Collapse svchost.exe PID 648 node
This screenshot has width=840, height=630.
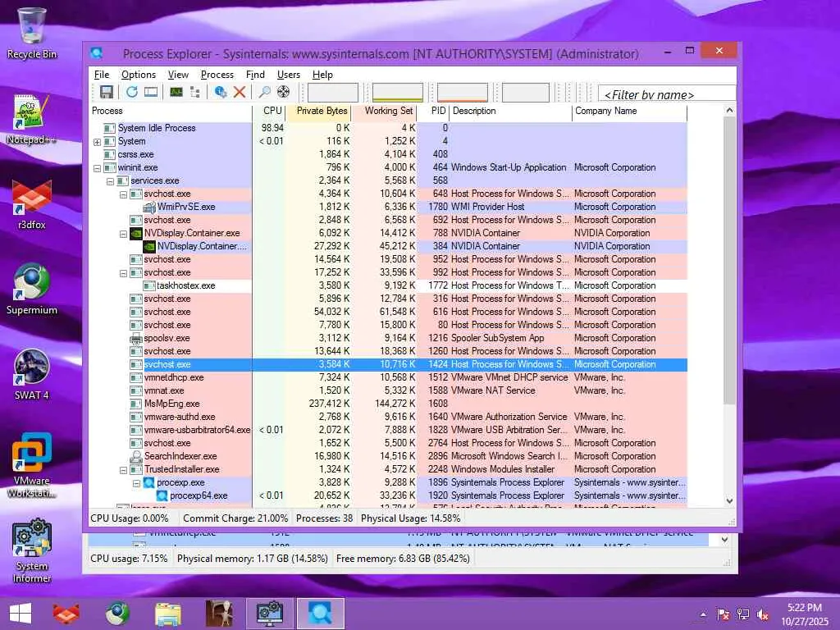(x=123, y=194)
